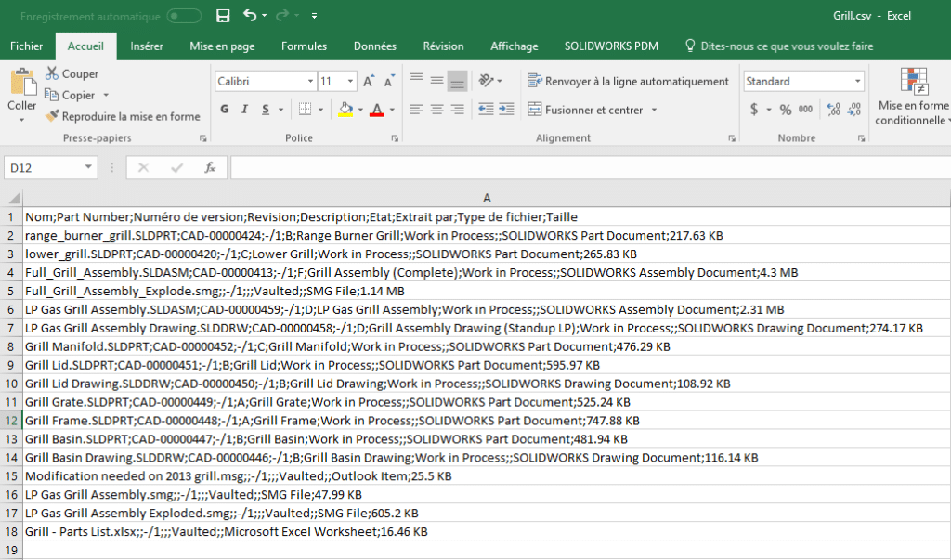This screenshot has height=560, width=951.
Task: Align text to middle vertically
Action: pyautogui.click(x=436, y=80)
